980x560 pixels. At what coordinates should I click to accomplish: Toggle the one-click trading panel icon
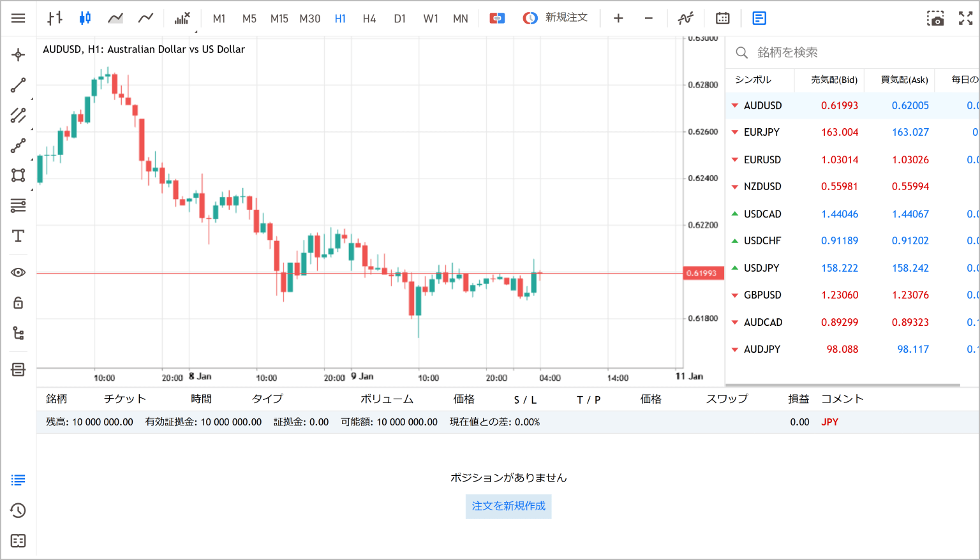497,18
